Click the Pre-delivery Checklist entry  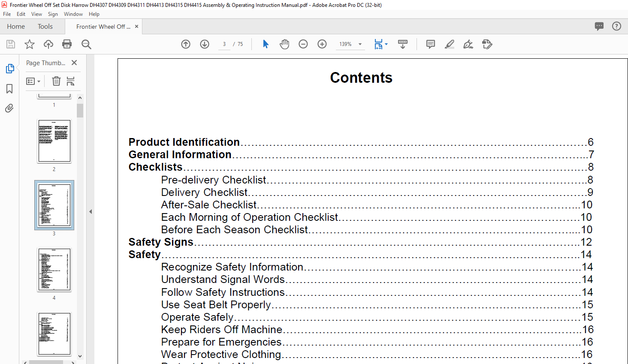coord(377,180)
